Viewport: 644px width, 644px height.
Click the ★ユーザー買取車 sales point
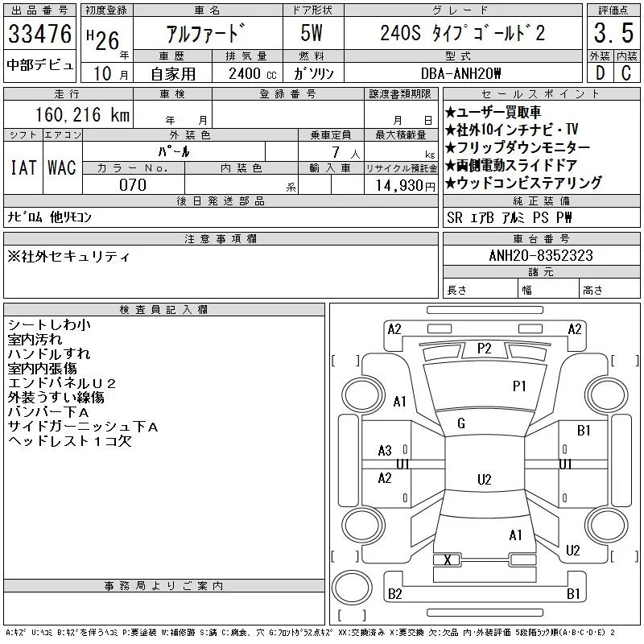click(493, 112)
